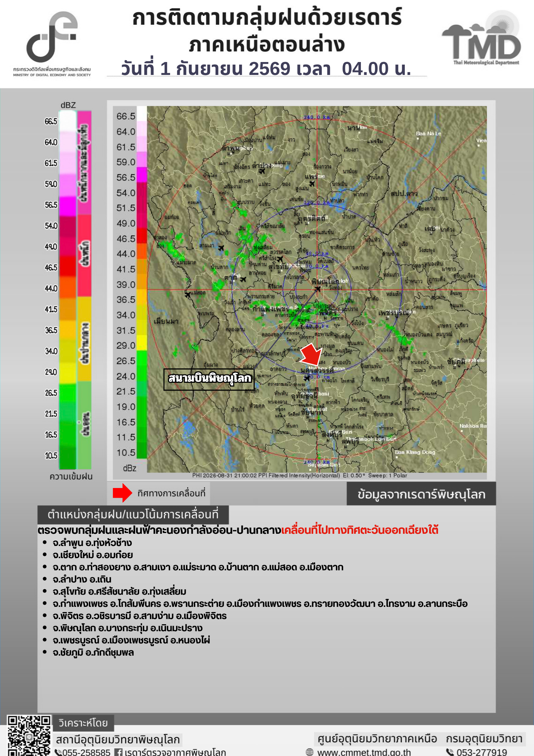Click the bullet จ.ลำพูน อ.ทุ่งหัวช้าง
This screenshot has width=534, height=756.
click(x=92, y=543)
